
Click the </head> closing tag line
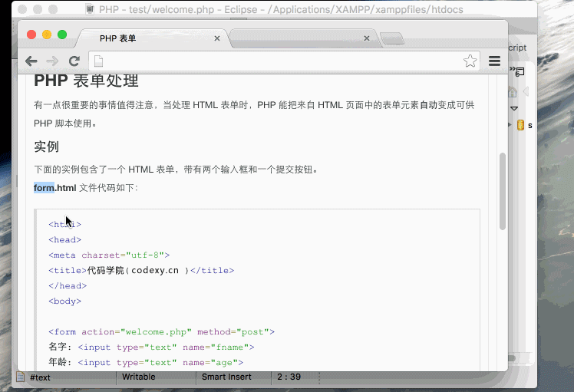(68, 285)
